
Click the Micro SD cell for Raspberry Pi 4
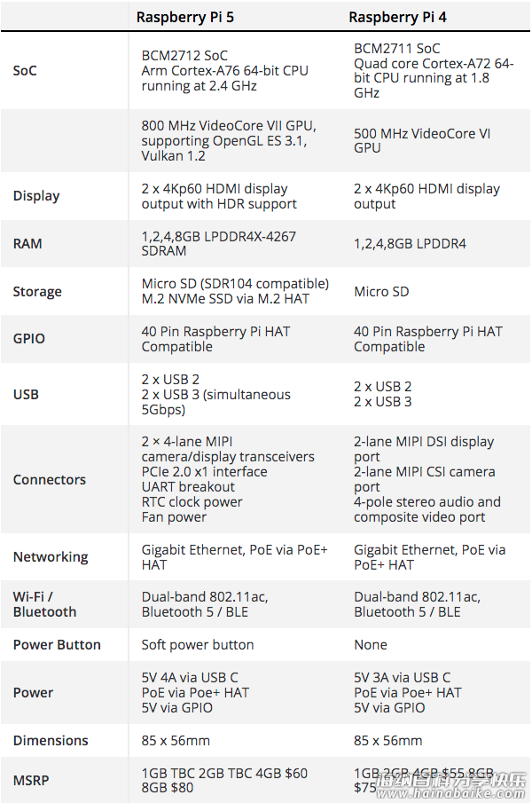point(381,291)
